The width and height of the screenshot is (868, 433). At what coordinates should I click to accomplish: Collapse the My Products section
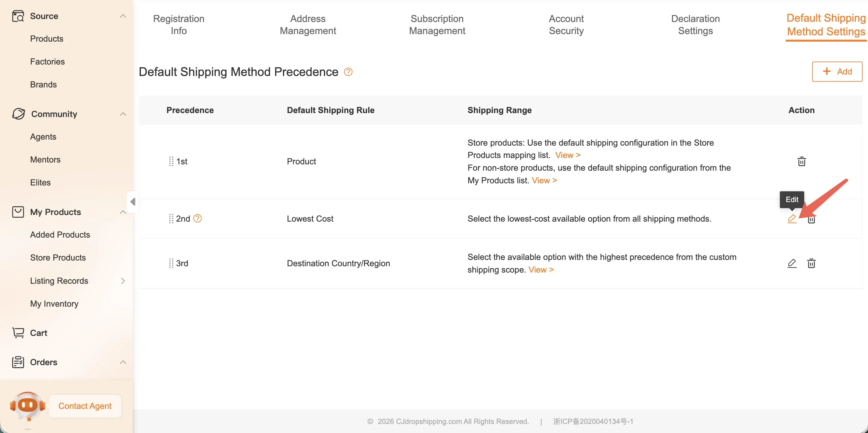[123, 212]
